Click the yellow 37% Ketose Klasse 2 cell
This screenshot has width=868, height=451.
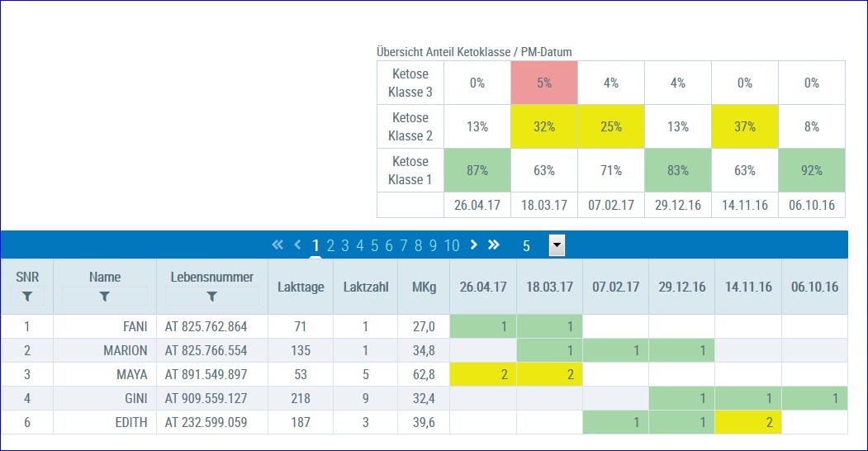[744, 126]
